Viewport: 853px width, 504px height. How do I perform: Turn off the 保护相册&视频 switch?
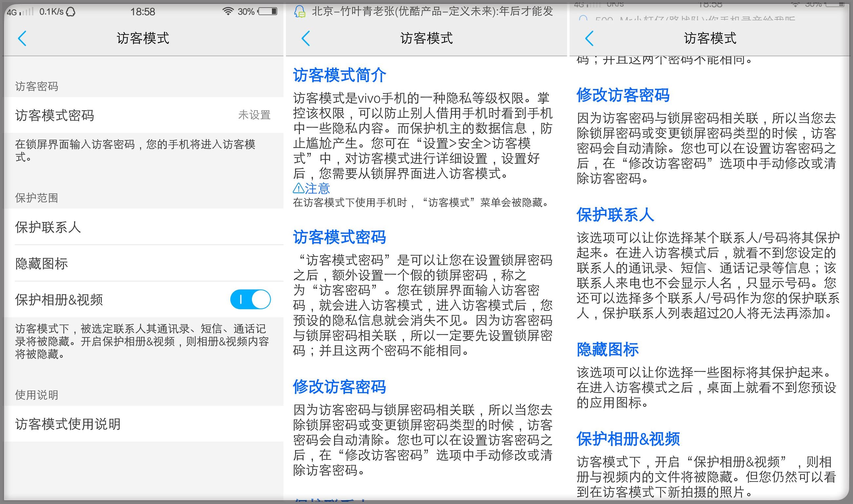251,299
